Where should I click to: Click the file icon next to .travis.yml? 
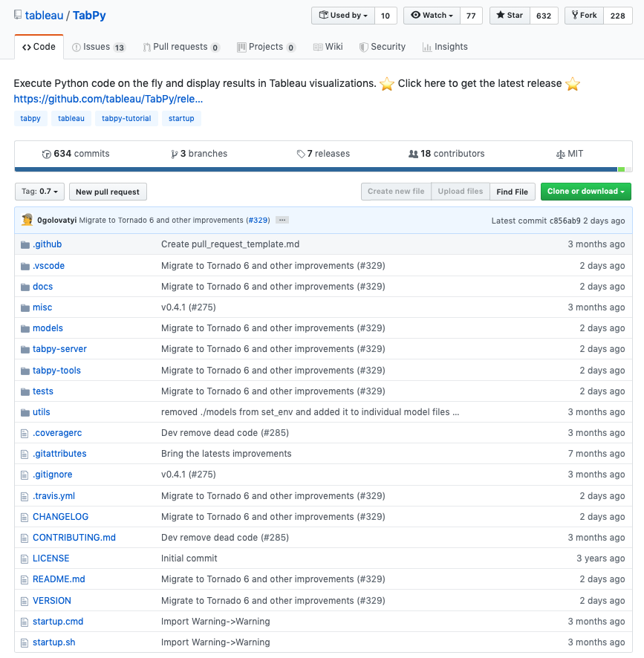tap(25, 496)
